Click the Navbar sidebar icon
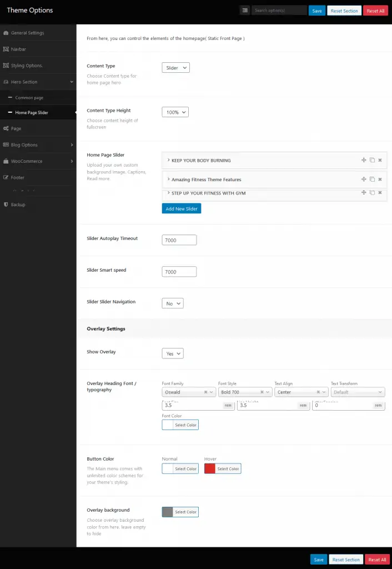392x569 pixels. click(6, 49)
